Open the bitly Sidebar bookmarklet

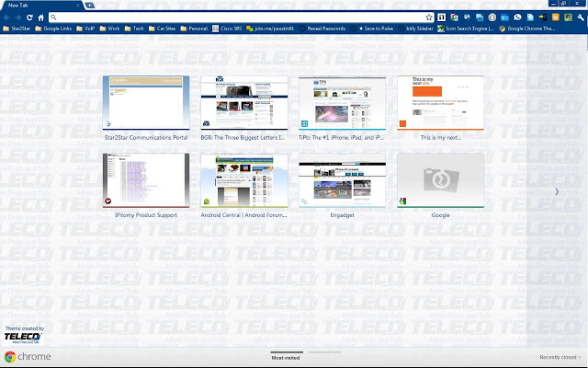pos(415,29)
